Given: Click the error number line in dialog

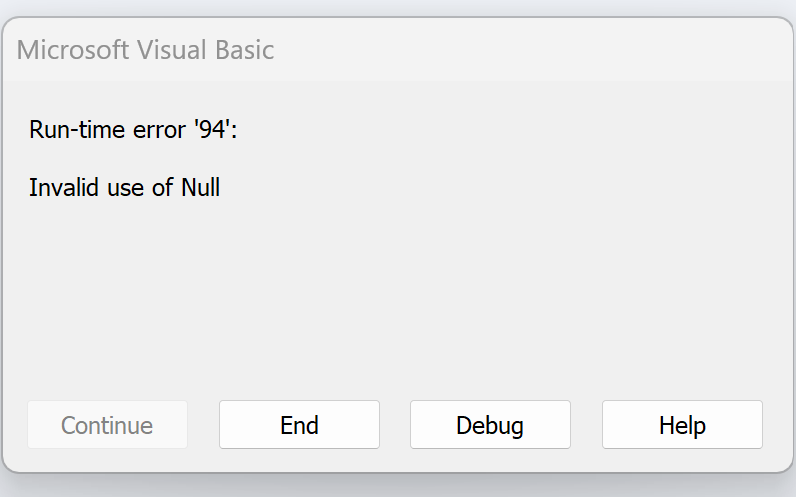Looking at the screenshot, I should pyautogui.click(x=134, y=129).
